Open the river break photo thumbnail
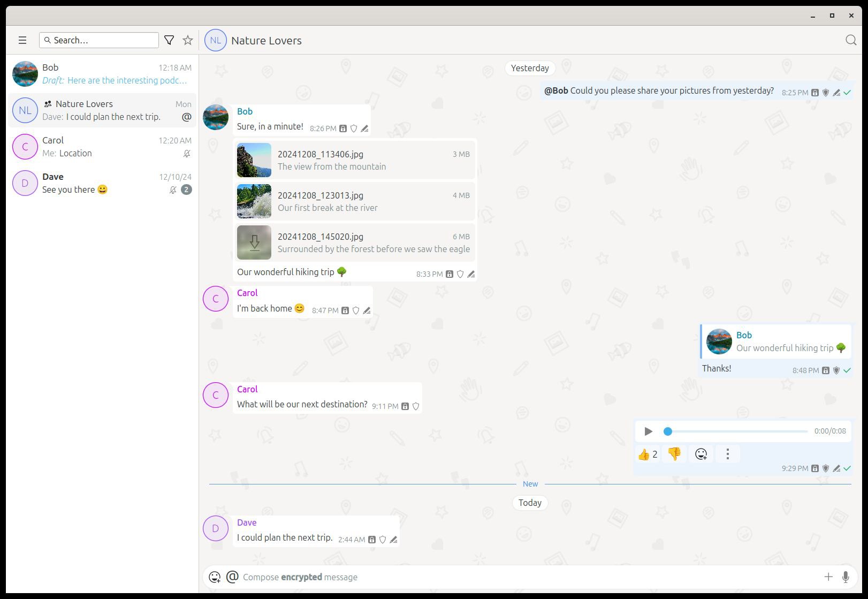The width and height of the screenshot is (868, 599). click(254, 201)
